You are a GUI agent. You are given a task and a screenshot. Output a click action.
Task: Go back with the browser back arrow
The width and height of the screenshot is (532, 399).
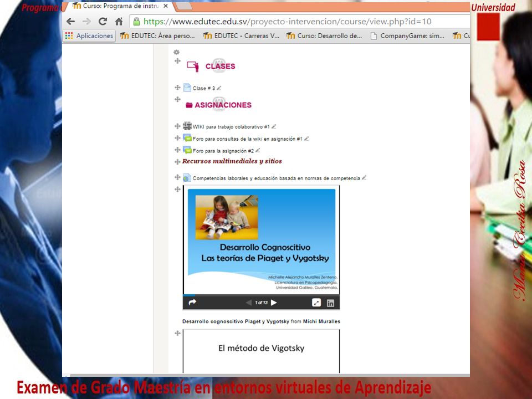pyautogui.click(x=70, y=22)
